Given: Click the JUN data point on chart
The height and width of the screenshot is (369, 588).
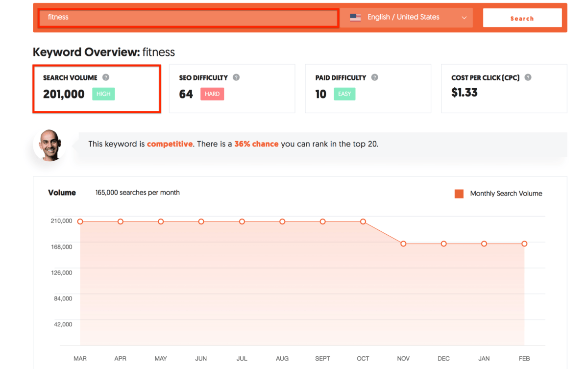Looking at the screenshot, I should click(x=201, y=221).
